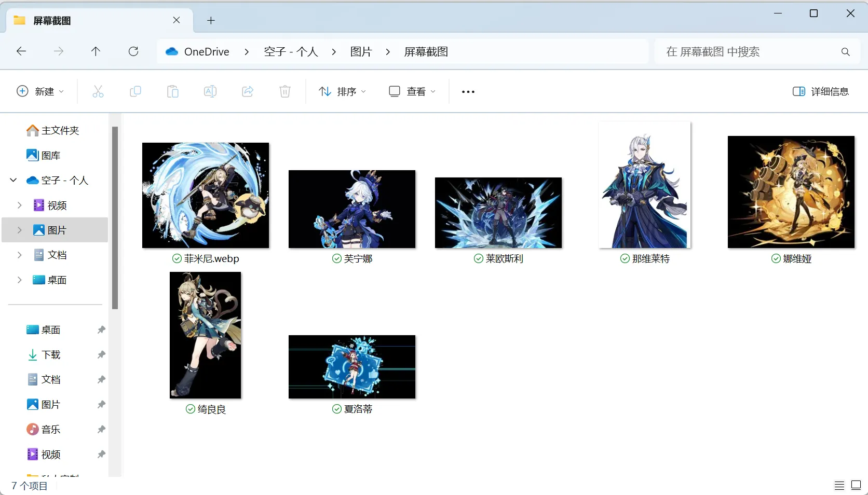The height and width of the screenshot is (495, 868).
Task: Unpin 音乐 from quick access
Action: click(101, 429)
